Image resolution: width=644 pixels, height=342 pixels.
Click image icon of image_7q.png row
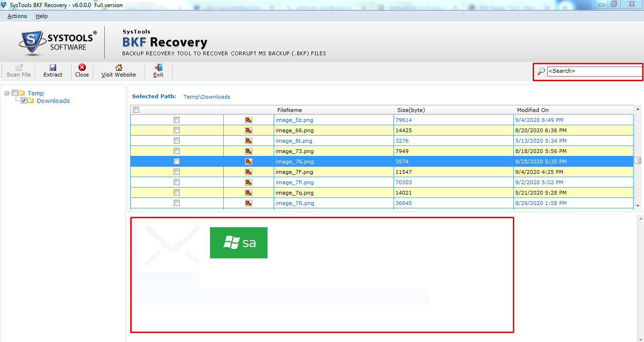(249, 193)
